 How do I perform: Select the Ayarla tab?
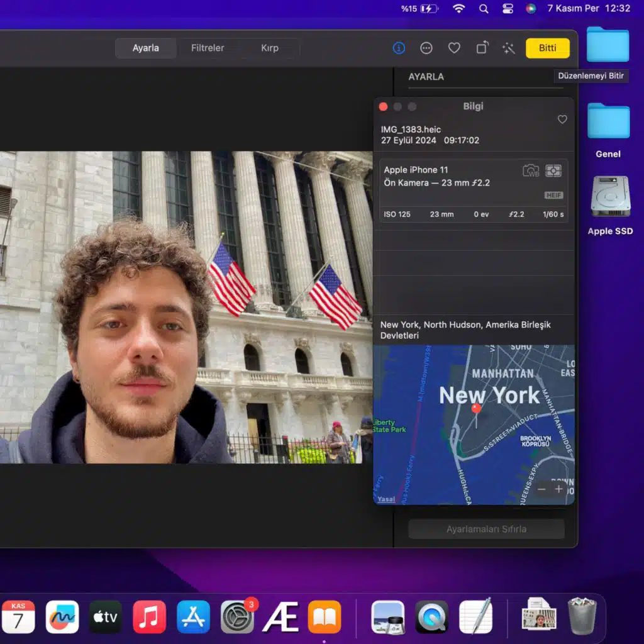[145, 48]
